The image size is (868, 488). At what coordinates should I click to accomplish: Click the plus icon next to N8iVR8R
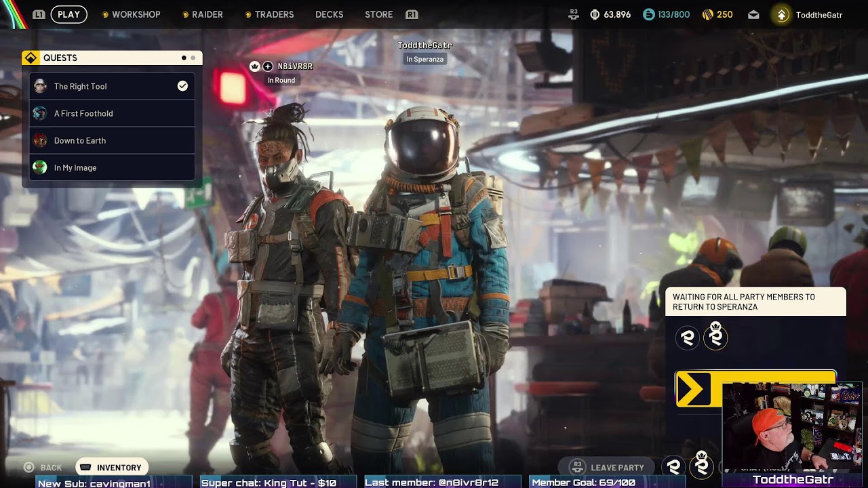click(x=268, y=66)
